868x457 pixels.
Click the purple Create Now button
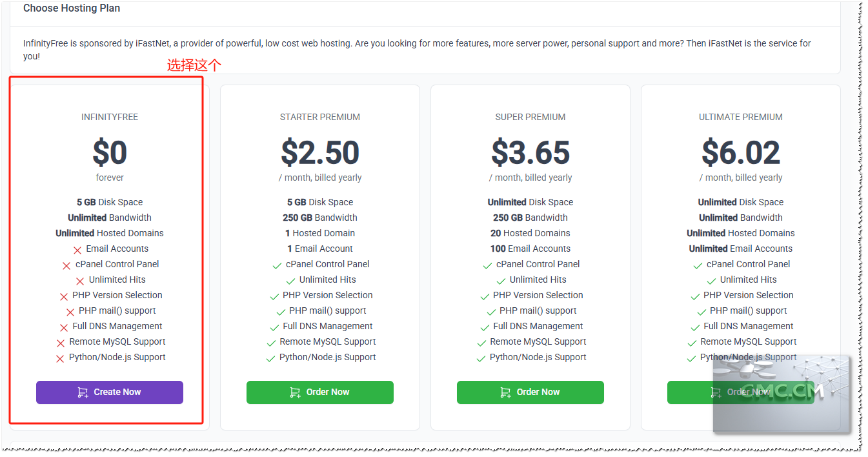(x=110, y=392)
